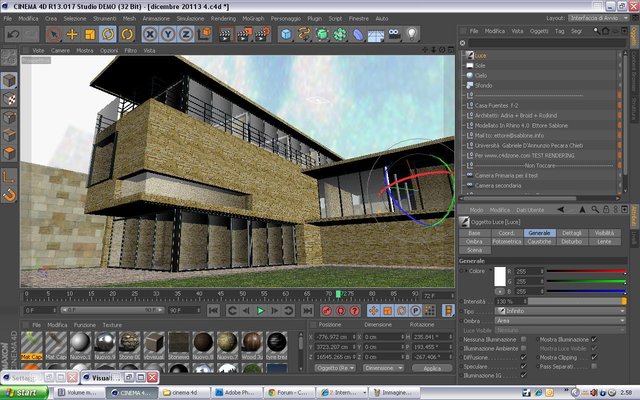Open the Layout dropdown Interfaccia di Avvio
The image size is (640, 400).
click(x=599, y=18)
